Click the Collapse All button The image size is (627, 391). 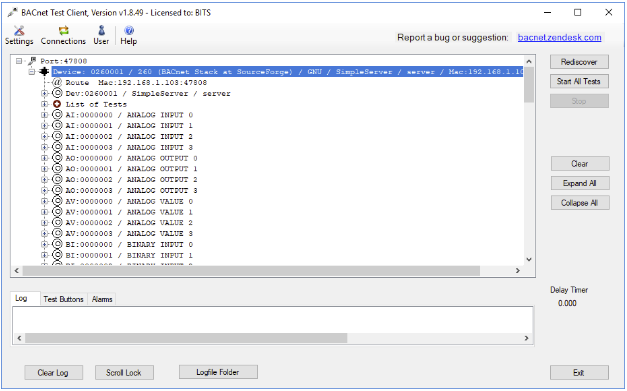580,203
